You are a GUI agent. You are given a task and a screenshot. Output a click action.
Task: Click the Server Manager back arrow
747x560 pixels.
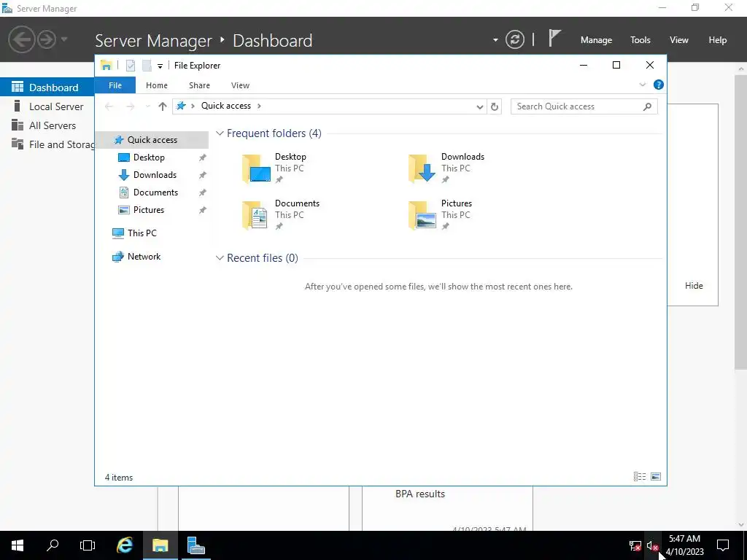(x=21, y=39)
